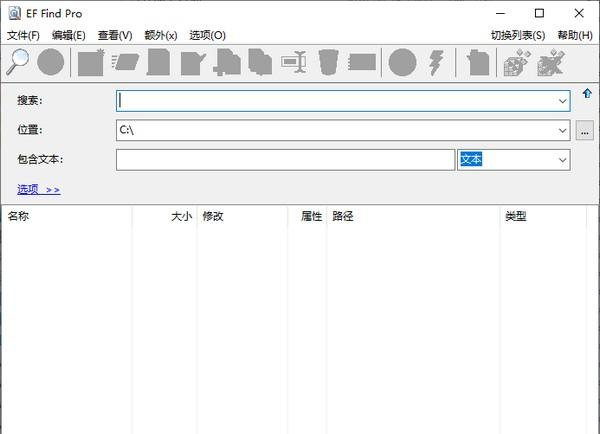The width and height of the screenshot is (600, 434).
Task: Open the 文件(F) menu
Action: pos(23,36)
